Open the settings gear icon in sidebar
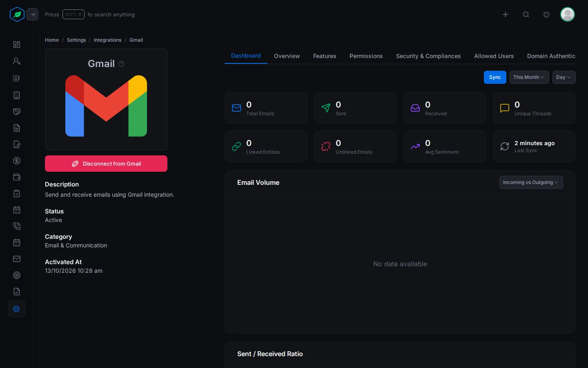The width and height of the screenshot is (588, 368). click(x=17, y=309)
